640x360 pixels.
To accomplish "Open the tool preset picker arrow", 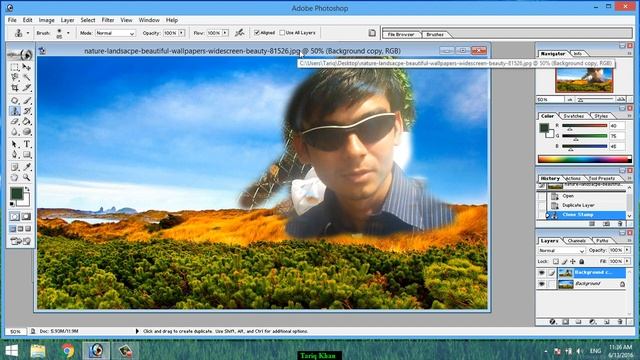I will [28, 33].
